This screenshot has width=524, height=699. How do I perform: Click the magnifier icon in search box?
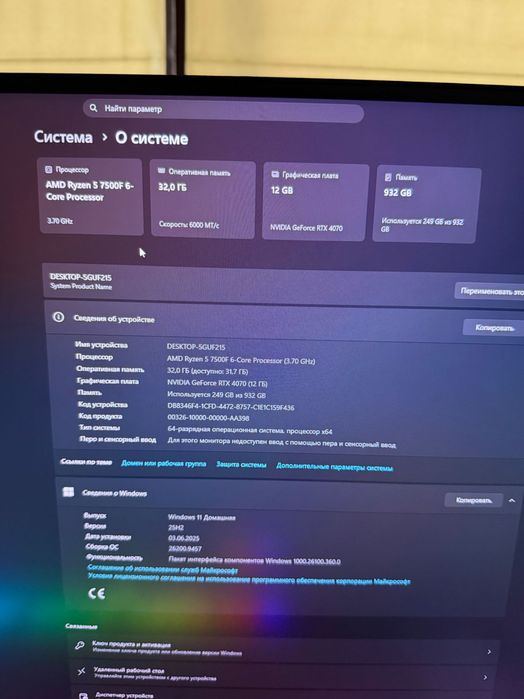[x=93, y=108]
